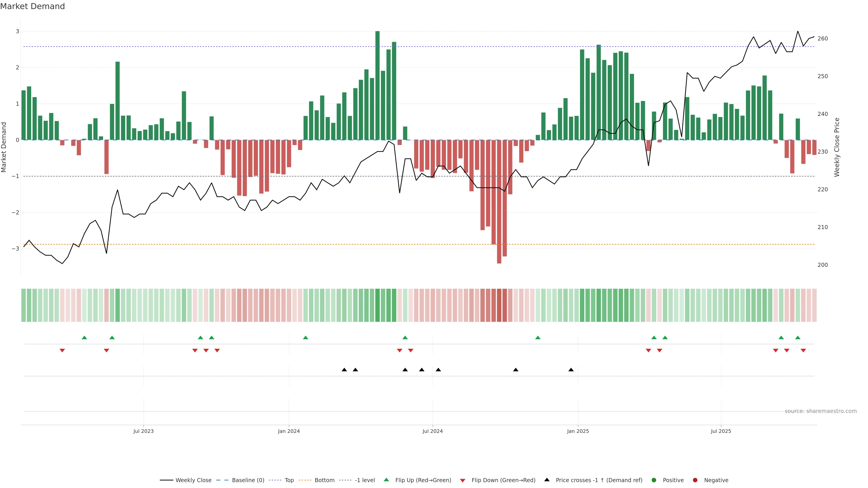Click first green flip-up marker in timeline

85,338
